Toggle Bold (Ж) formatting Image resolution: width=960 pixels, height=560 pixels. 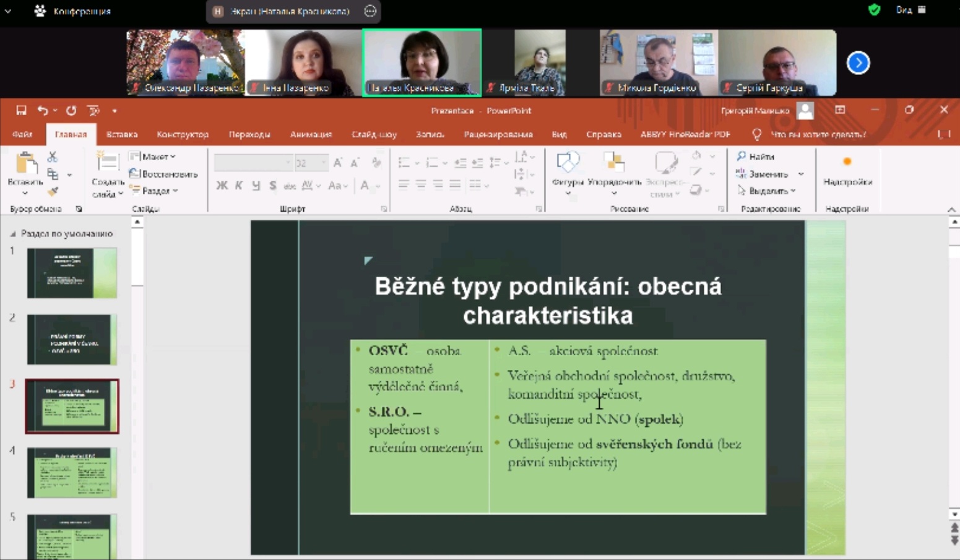coord(222,186)
